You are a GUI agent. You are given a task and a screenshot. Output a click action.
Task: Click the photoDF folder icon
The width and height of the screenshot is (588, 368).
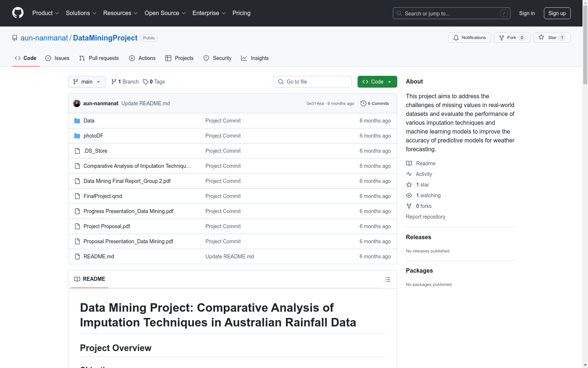coord(77,136)
